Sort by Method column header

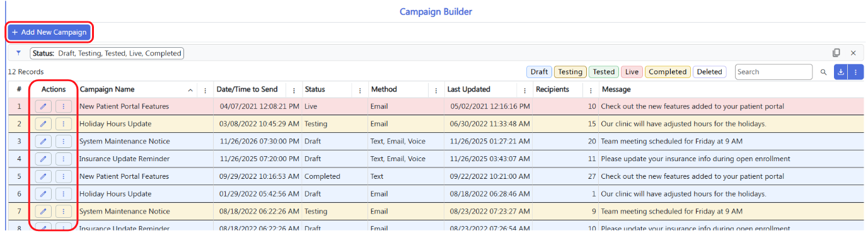384,89
